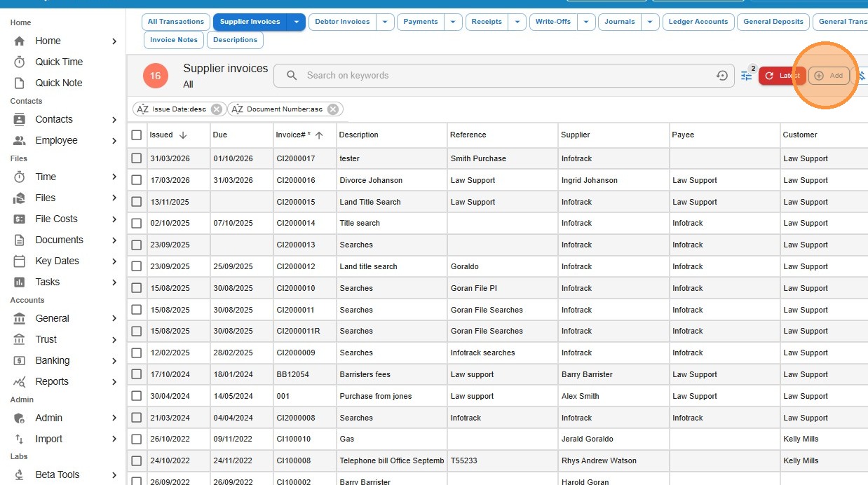This screenshot has height=485, width=868.
Task: Tick checkbox for invoice CI2000017
Action: [x=137, y=159]
